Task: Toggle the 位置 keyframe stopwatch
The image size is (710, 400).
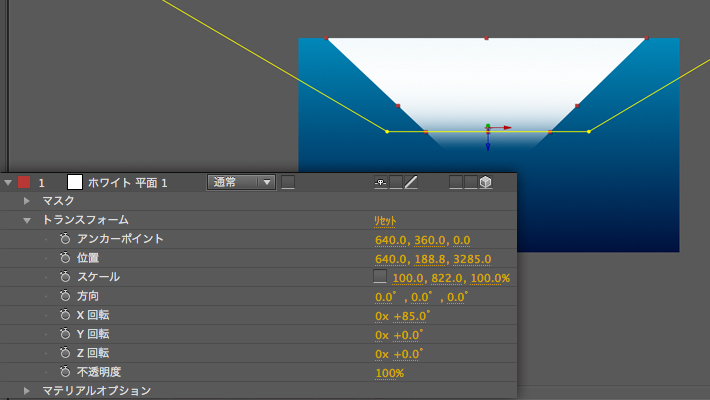Action: click(65, 258)
